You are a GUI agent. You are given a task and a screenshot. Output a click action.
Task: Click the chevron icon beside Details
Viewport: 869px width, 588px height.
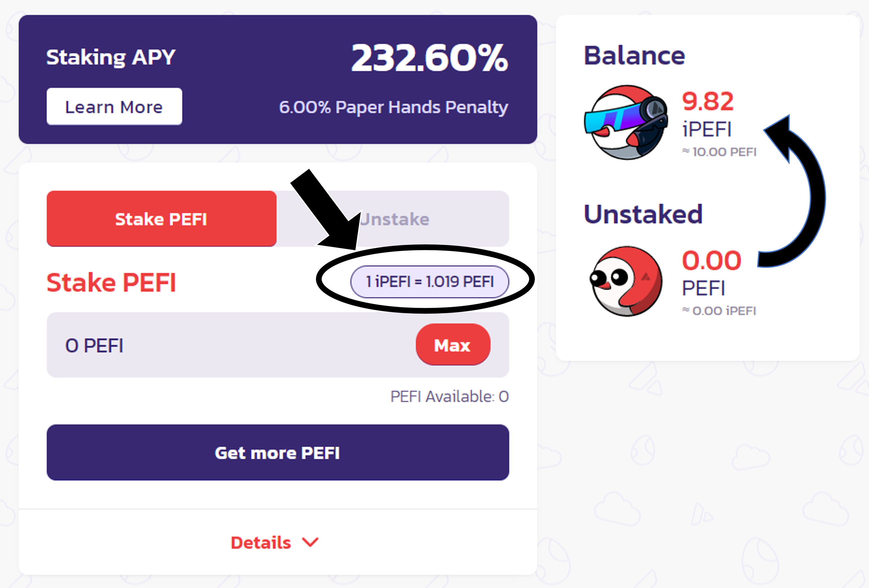click(x=310, y=542)
